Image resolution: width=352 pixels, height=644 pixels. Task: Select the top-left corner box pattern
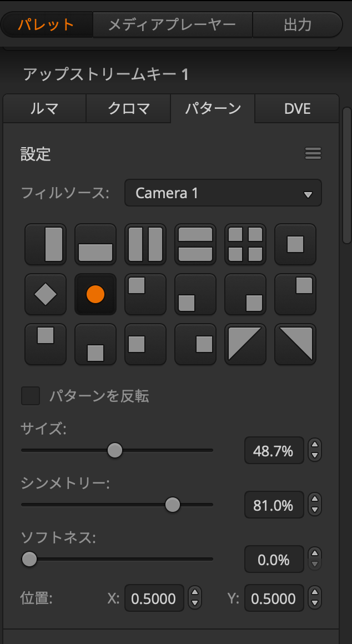click(145, 294)
